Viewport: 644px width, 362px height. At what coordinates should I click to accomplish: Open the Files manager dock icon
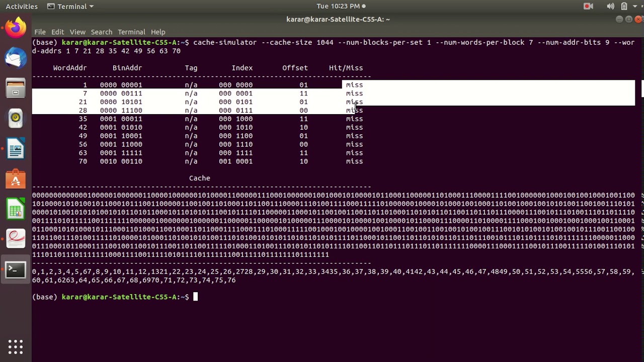coord(16,88)
